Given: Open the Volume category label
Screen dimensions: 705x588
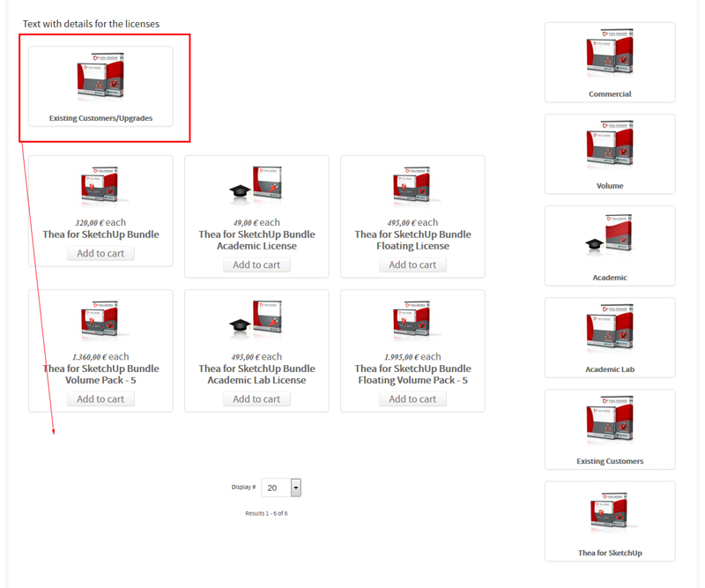Looking at the screenshot, I should click(610, 186).
